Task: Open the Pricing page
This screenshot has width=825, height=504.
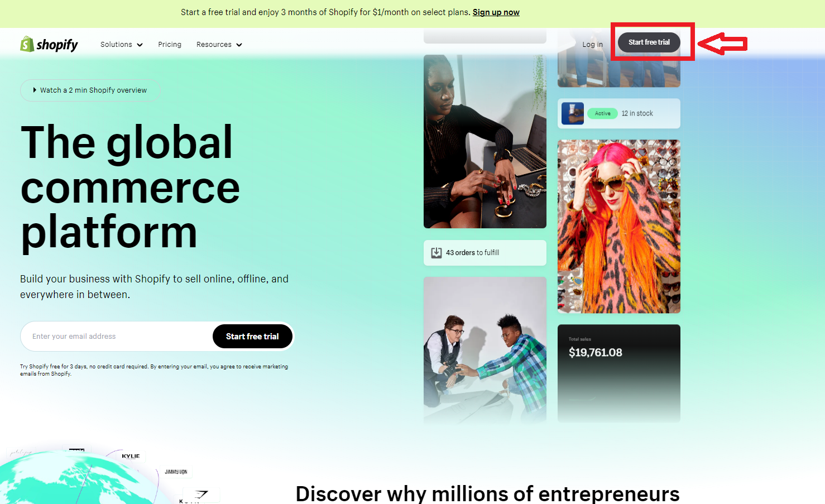Action: [170, 45]
